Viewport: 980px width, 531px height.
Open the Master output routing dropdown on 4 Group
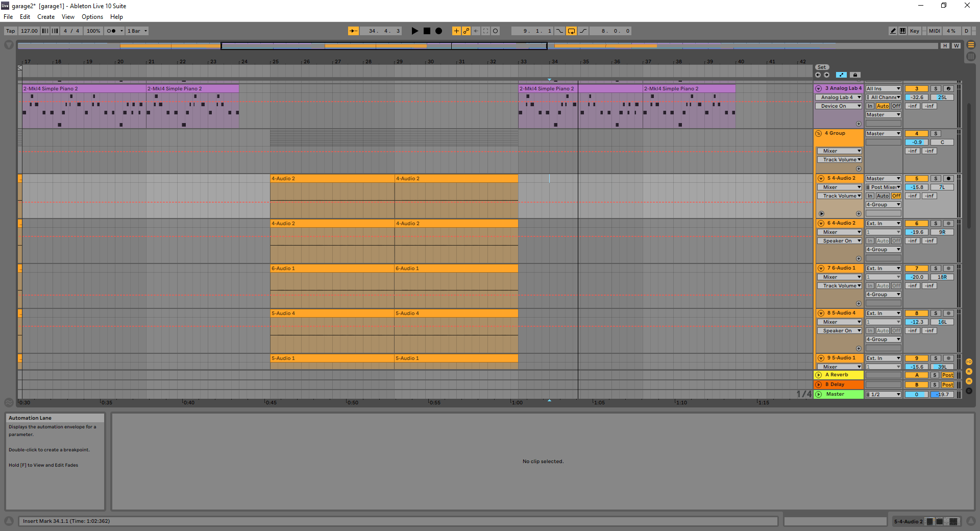click(883, 133)
